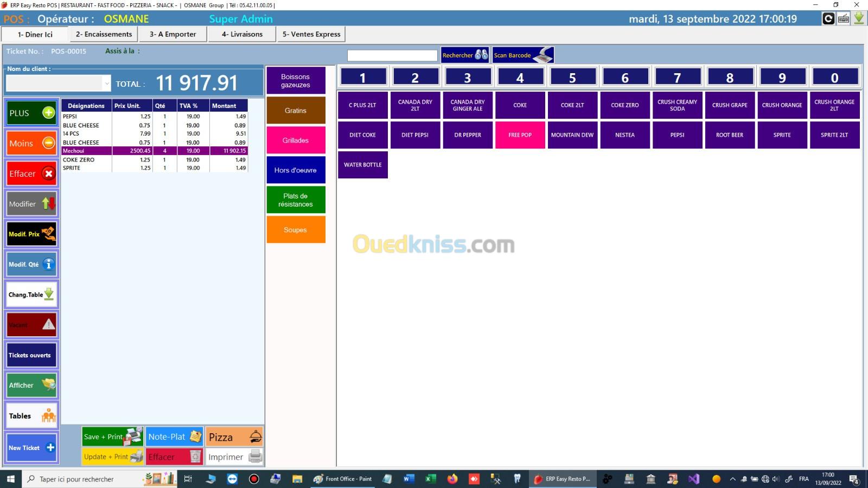Click the PLUS button with green plus icon

pyautogui.click(x=31, y=113)
